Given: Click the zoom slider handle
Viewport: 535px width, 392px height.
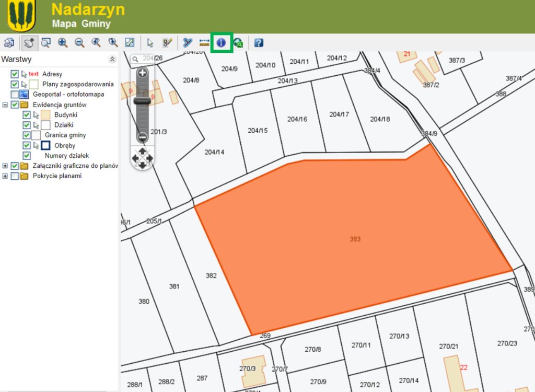Looking at the screenshot, I should tap(142, 100).
